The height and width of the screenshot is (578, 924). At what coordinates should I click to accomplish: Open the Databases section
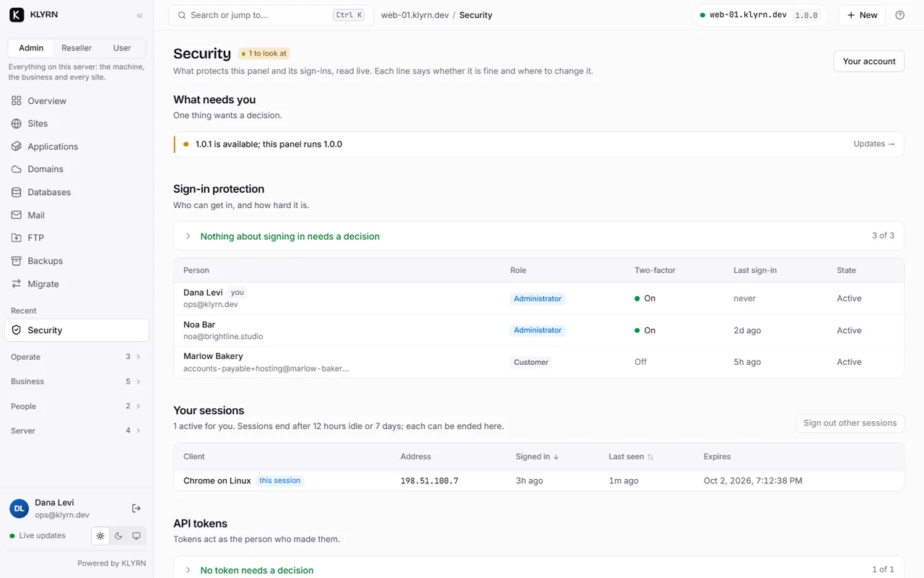coord(77,192)
